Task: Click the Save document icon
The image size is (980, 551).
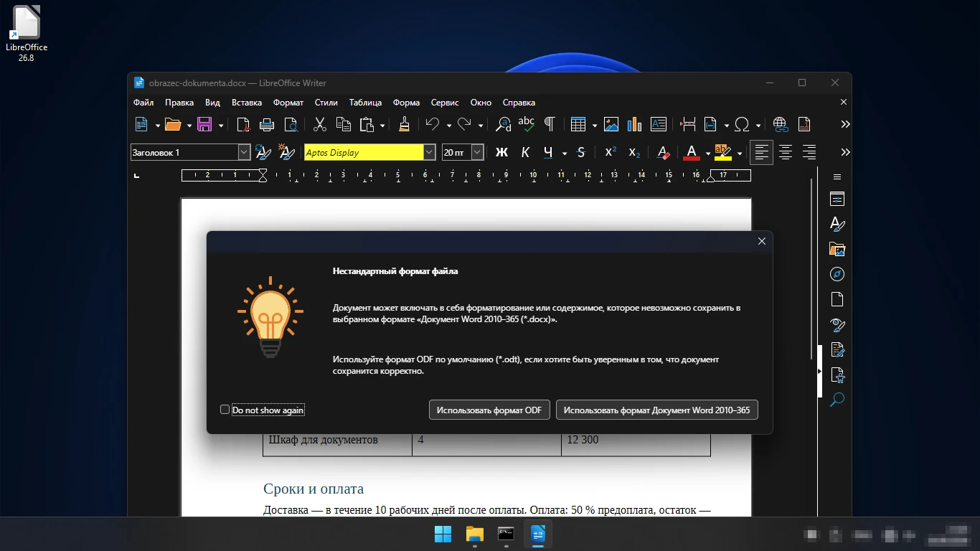Action: click(x=204, y=124)
